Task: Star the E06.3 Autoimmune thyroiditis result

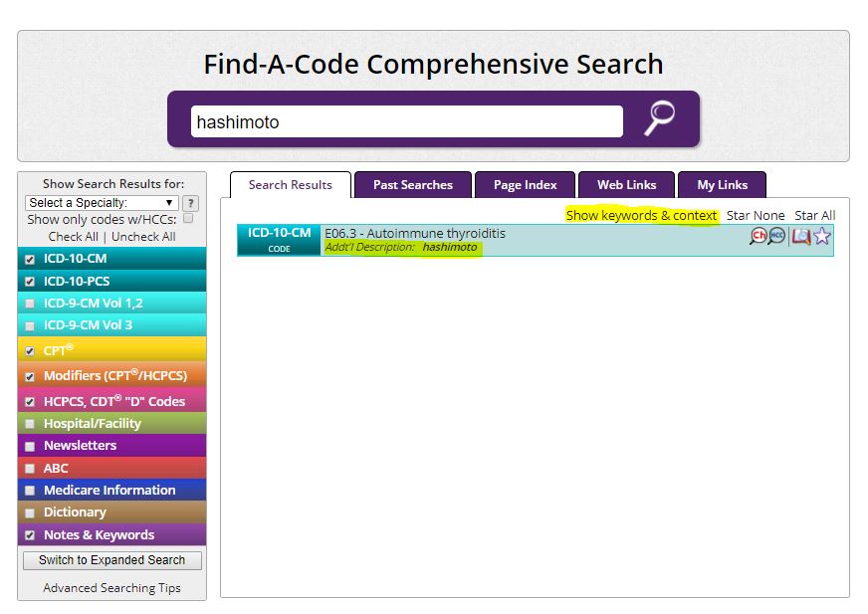Action: pyautogui.click(x=822, y=237)
